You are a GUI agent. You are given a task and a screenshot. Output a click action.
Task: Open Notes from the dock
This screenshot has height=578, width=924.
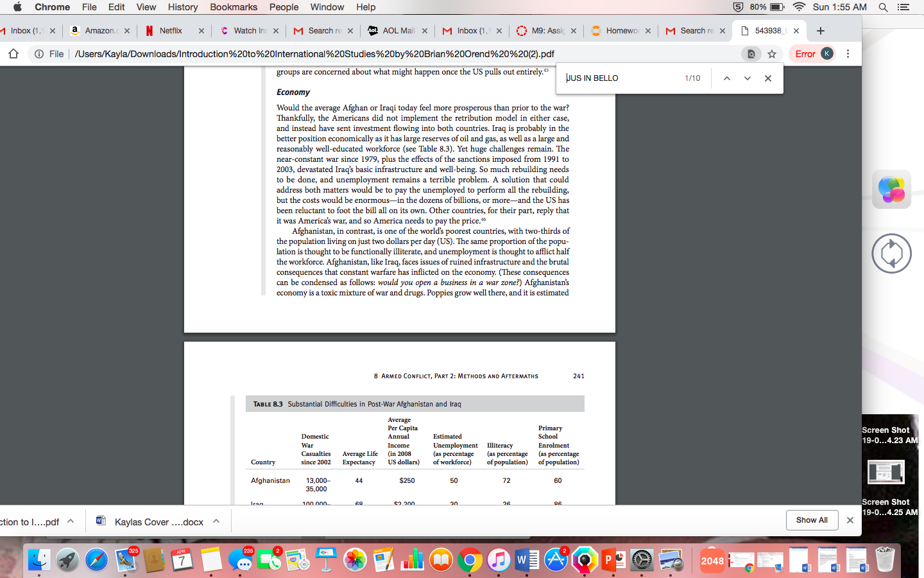211,560
